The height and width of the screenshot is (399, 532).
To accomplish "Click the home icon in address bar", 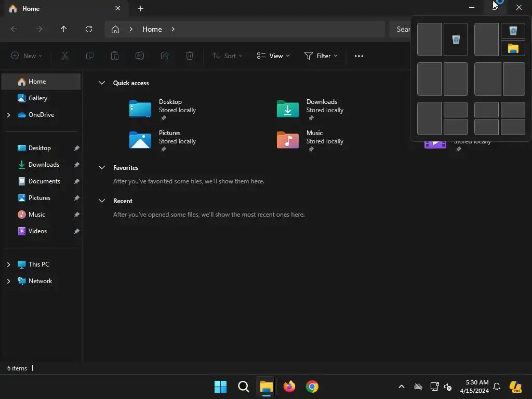I will [x=115, y=30].
